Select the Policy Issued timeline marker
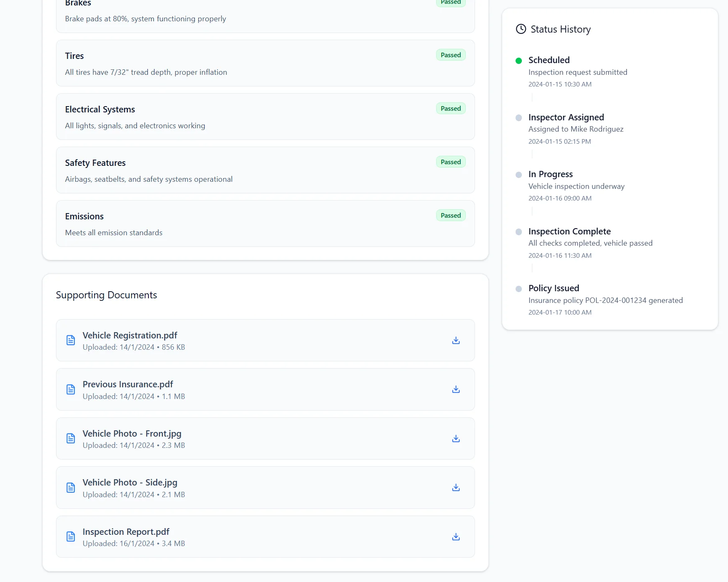 519,289
